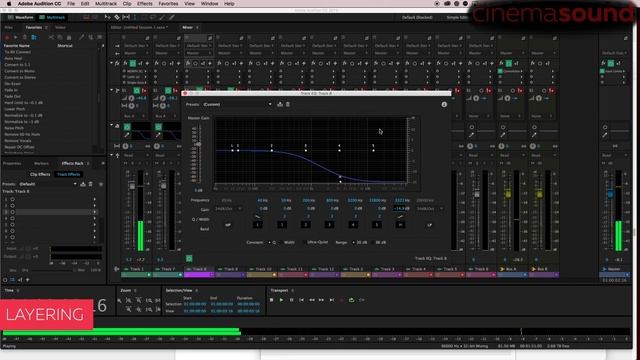Select the Auto Heal favorite
The image size is (640, 360).
pyautogui.click(x=13, y=58)
